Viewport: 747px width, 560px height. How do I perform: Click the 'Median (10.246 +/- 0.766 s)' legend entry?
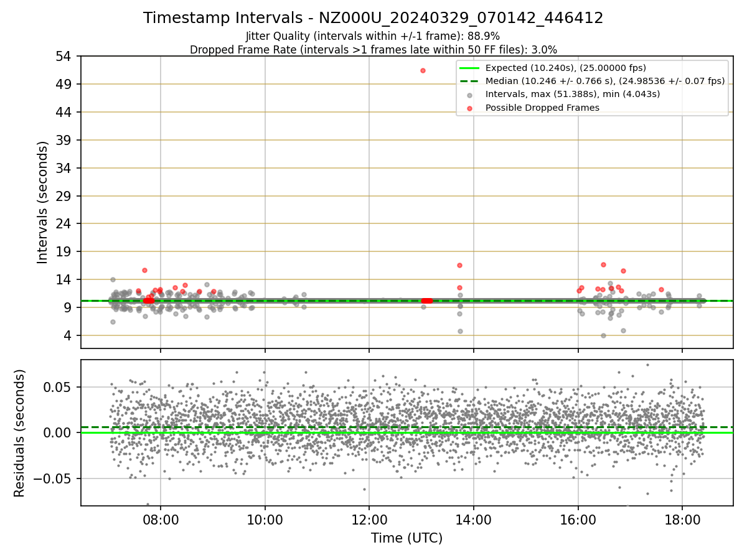coord(605,81)
